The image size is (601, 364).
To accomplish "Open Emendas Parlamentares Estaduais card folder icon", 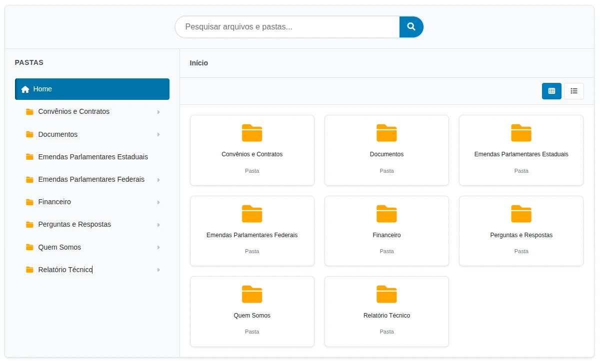I will point(520,133).
